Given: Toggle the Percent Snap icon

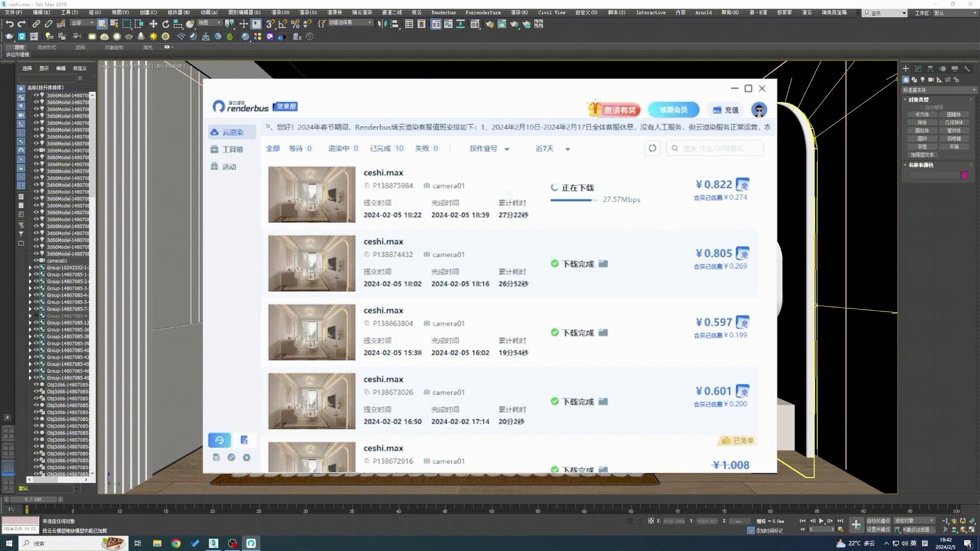Looking at the screenshot, I should pos(295,24).
